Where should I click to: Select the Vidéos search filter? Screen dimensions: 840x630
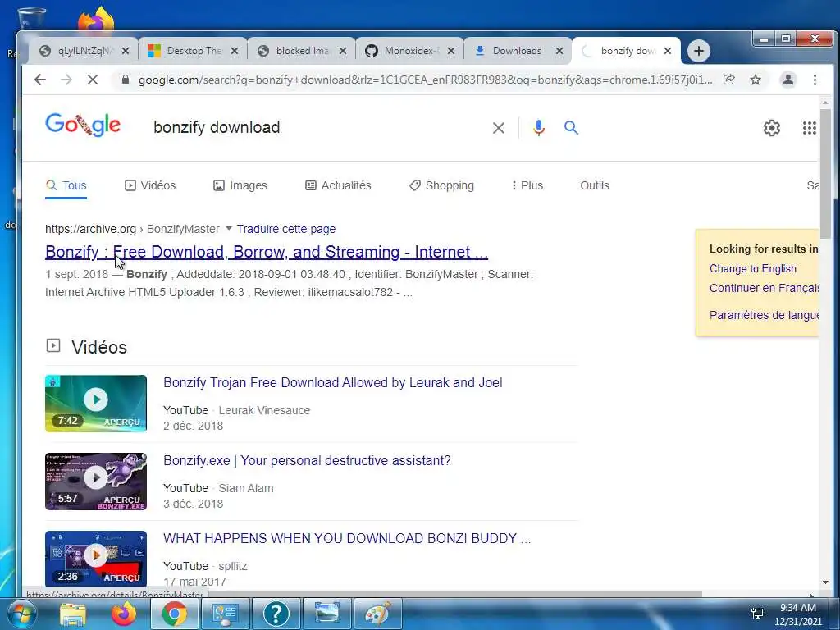[x=150, y=185]
